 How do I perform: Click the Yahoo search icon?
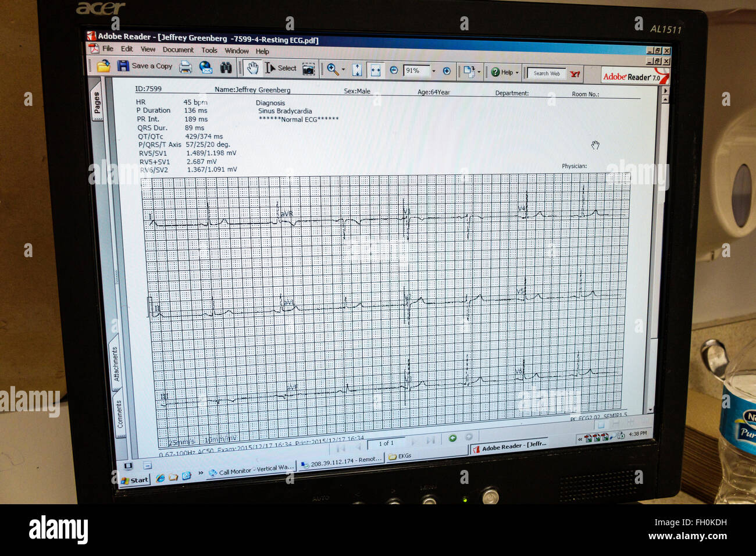(575, 74)
